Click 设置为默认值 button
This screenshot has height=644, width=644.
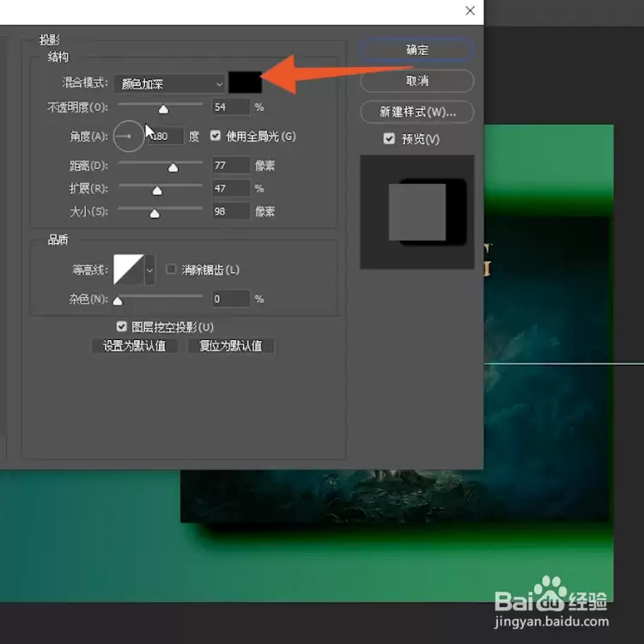tap(134, 346)
